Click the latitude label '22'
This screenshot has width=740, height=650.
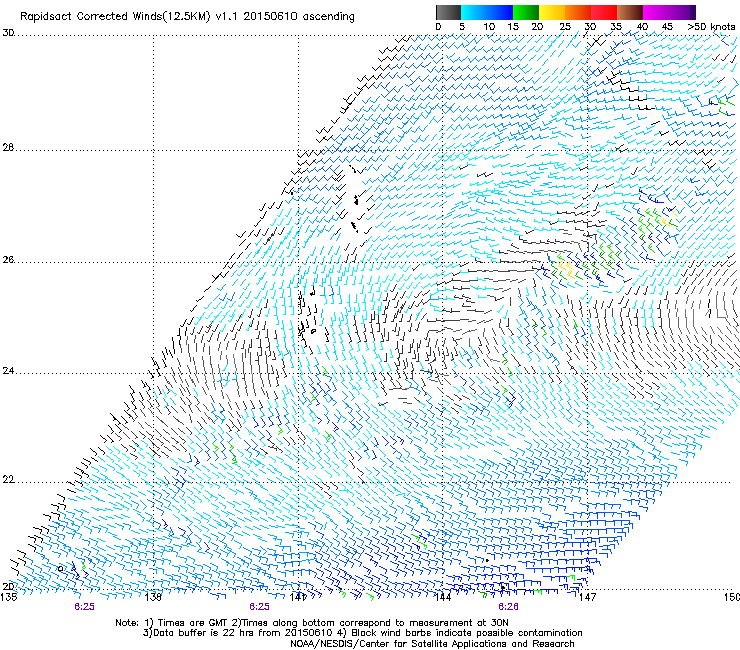[x=8, y=480]
